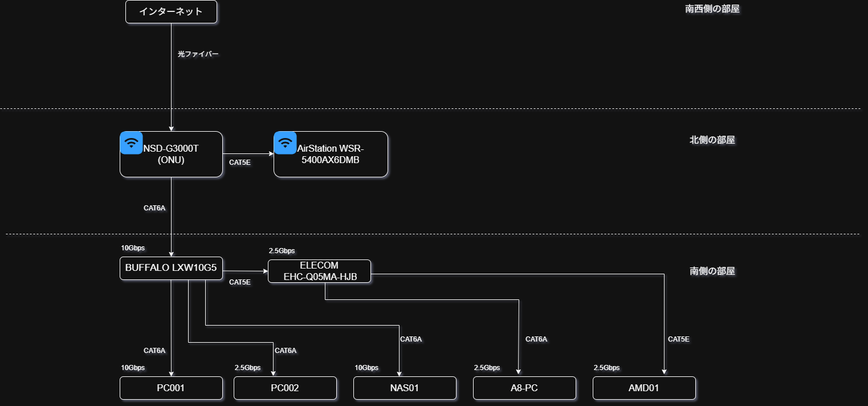The width and height of the screenshot is (868, 406).
Task: Click CAT6A cable label above PC002
Action: pos(286,351)
